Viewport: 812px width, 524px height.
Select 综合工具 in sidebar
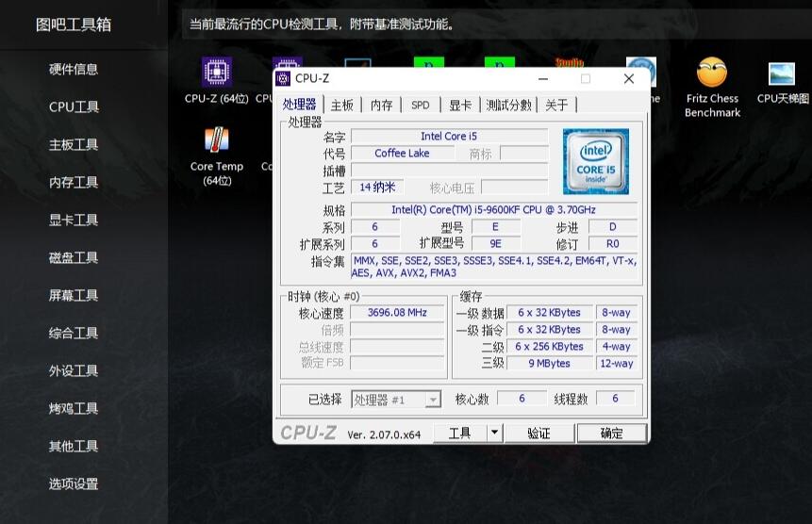[74, 334]
